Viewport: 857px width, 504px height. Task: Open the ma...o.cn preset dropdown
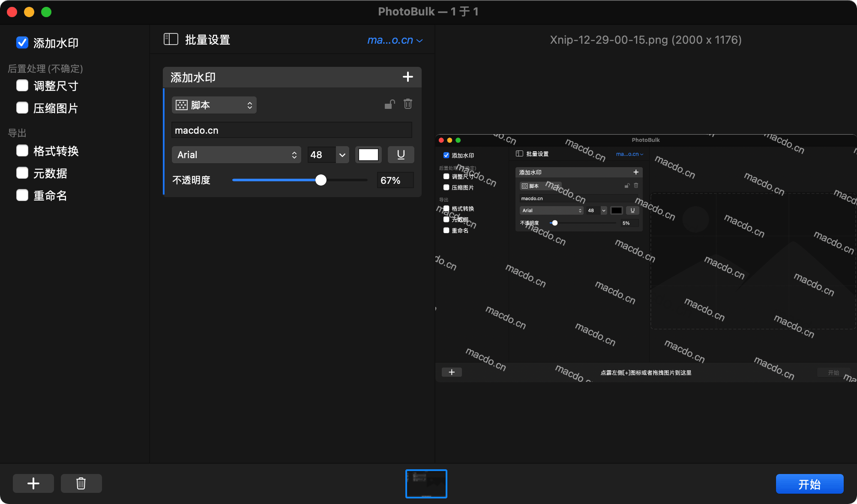(395, 40)
